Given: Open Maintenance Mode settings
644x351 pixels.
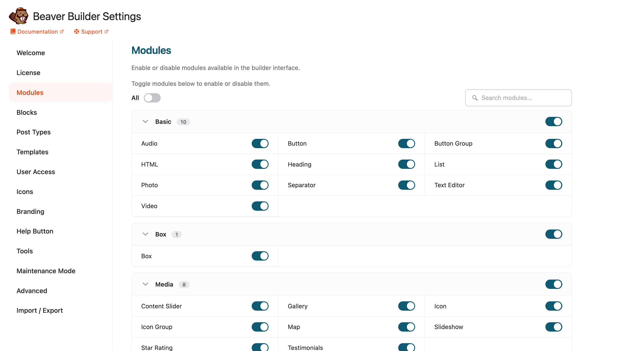Looking at the screenshot, I should point(60,271).
